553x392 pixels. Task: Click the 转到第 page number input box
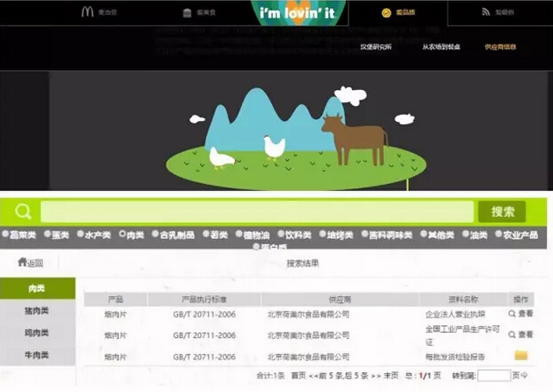click(x=494, y=376)
